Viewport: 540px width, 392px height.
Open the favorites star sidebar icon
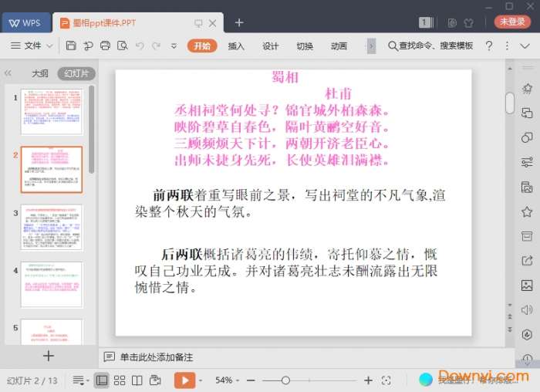(527, 211)
